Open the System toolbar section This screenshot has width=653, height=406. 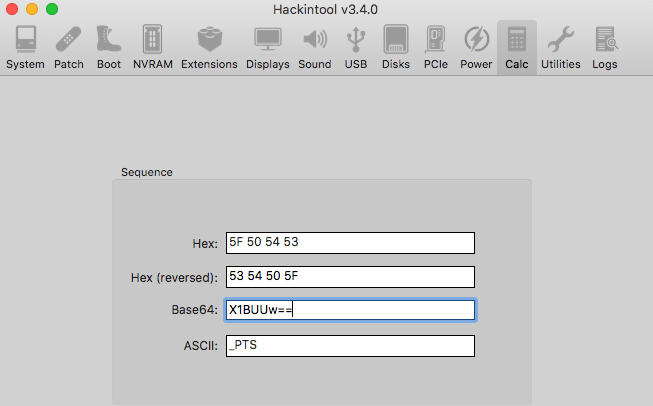25,47
